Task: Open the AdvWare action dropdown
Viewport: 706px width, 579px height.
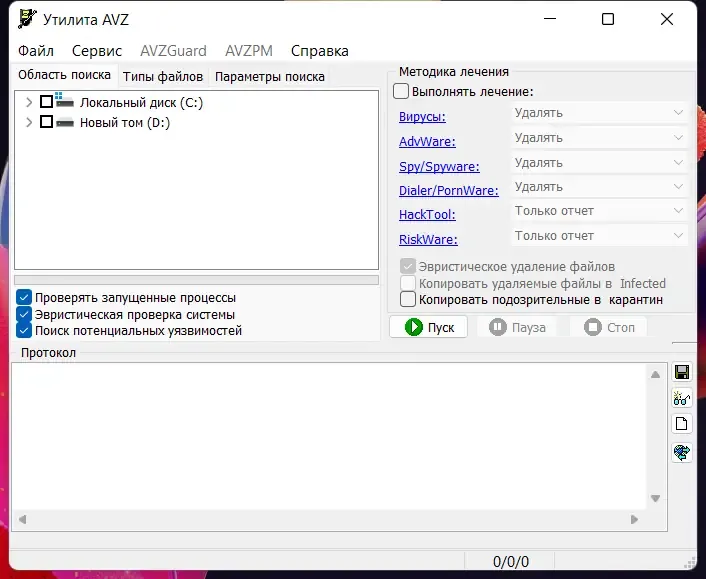Action: pos(599,138)
